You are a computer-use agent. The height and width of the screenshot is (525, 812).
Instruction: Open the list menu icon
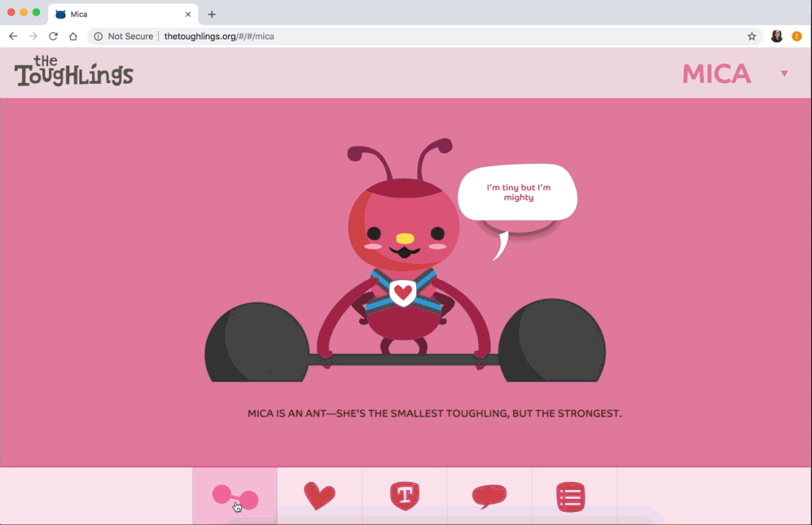point(571,497)
